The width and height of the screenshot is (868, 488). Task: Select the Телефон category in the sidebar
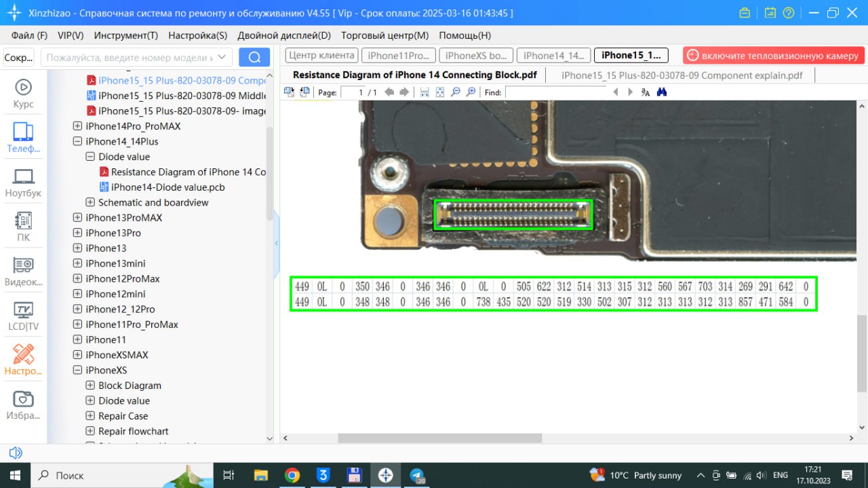pyautogui.click(x=23, y=138)
